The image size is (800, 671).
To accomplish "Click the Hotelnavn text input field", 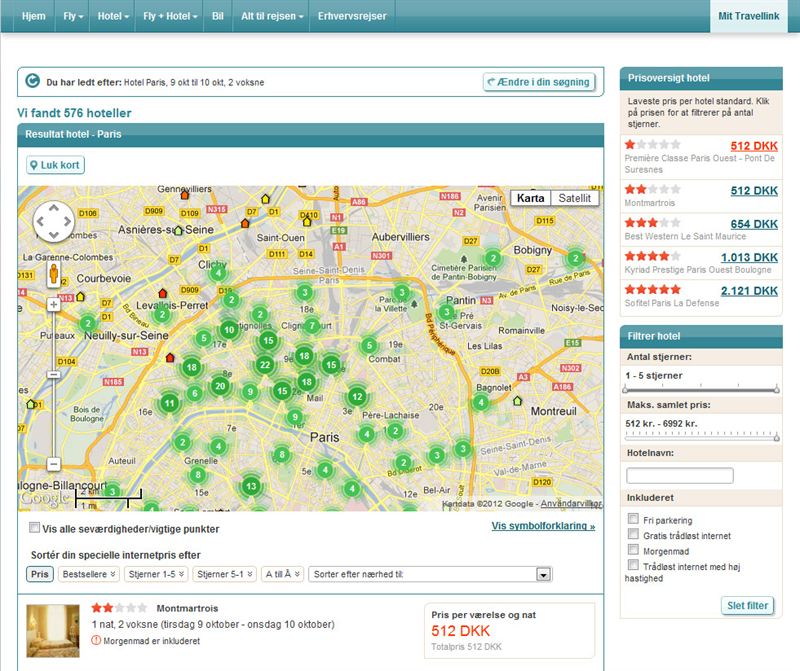I will pyautogui.click(x=679, y=476).
